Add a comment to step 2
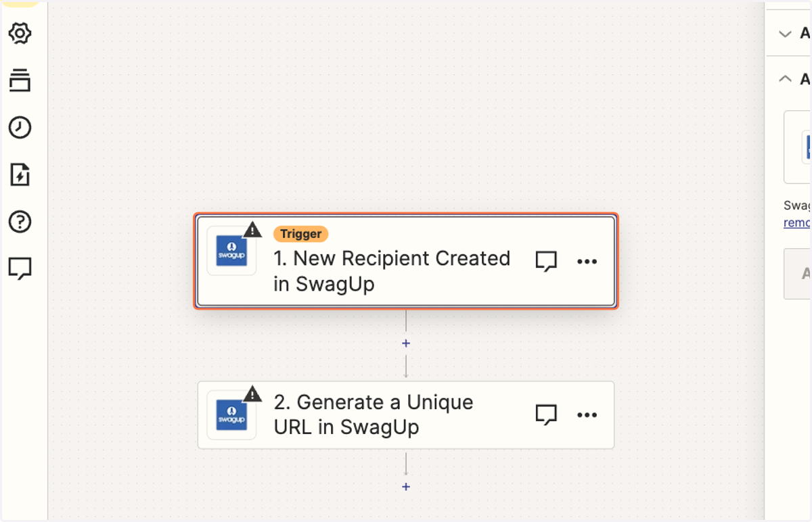The height and width of the screenshot is (522, 812). point(546,414)
